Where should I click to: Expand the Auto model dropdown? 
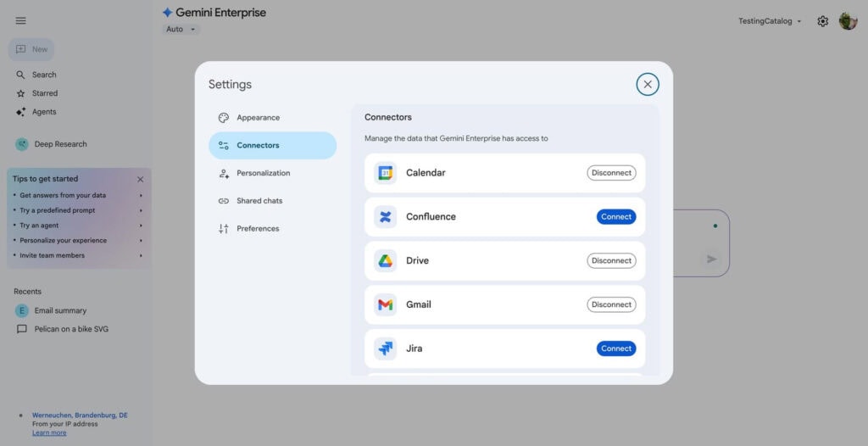click(x=181, y=30)
